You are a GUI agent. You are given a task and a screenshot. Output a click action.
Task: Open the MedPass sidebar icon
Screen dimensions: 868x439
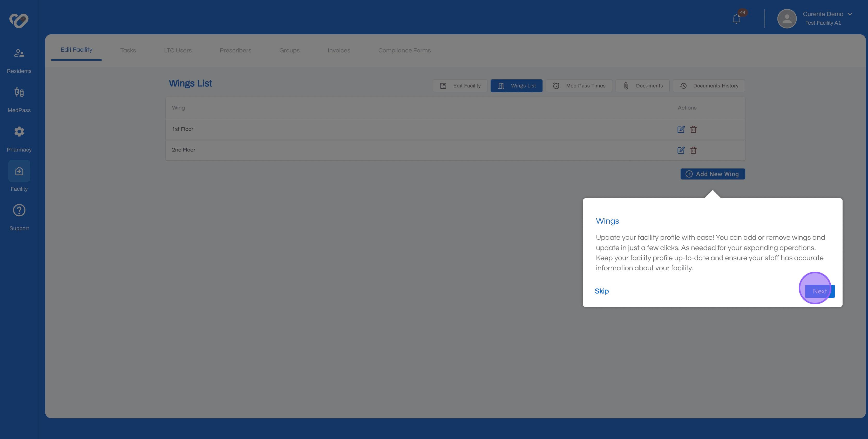19,92
